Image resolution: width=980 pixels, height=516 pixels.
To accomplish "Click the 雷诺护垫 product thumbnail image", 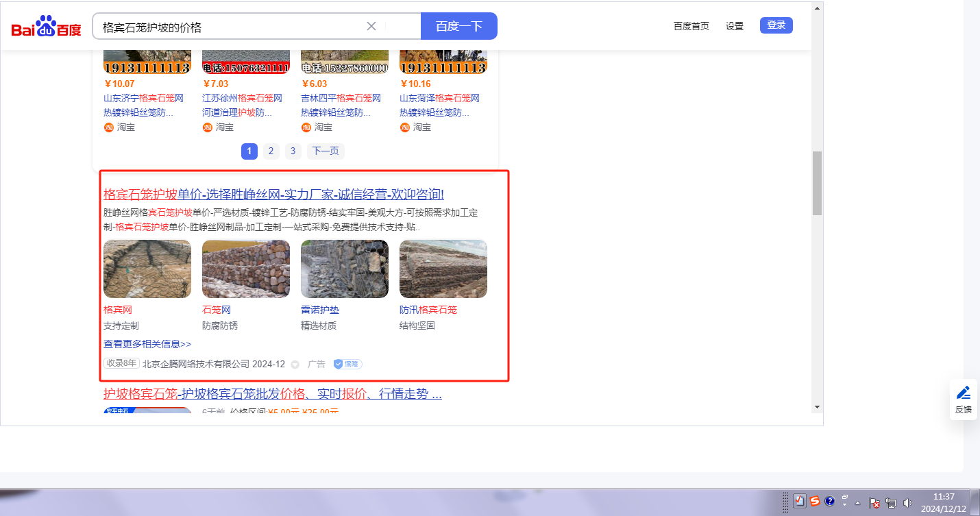I will (344, 269).
